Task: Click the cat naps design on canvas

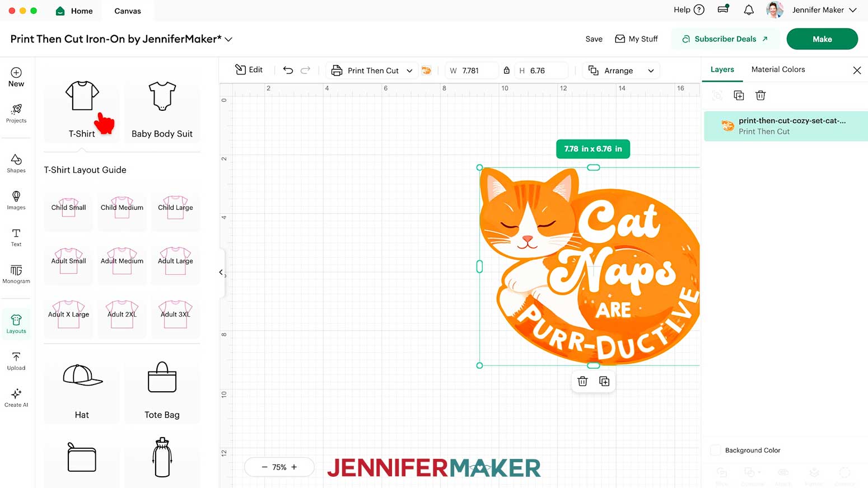Action: coord(590,266)
